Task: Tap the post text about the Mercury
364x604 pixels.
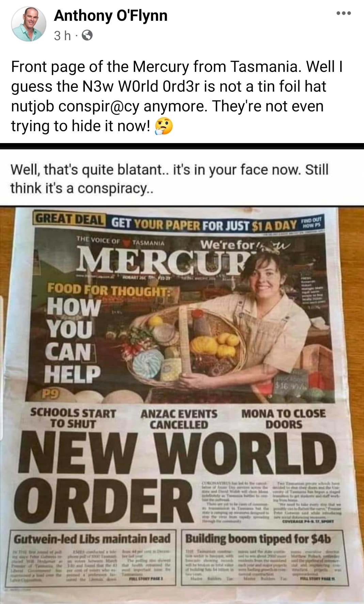Action: point(177,96)
